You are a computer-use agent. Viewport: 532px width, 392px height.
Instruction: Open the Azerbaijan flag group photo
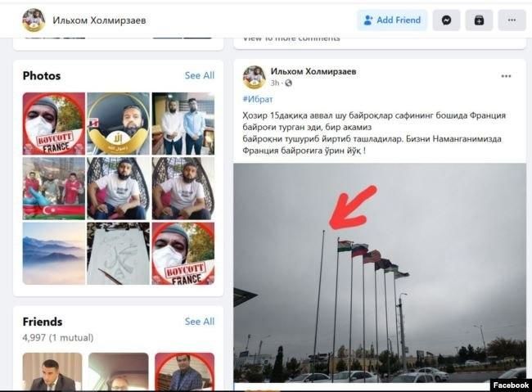click(54, 188)
